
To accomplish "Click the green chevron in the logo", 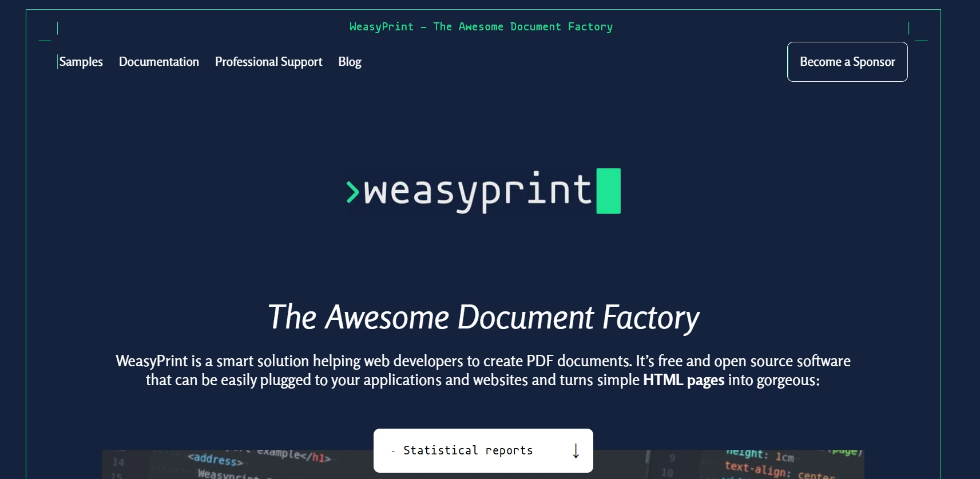I will click(352, 192).
